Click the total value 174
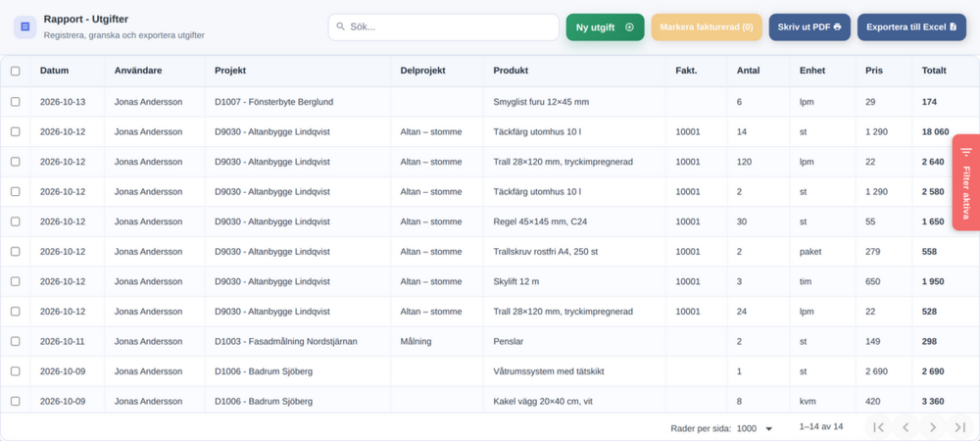The width and height of the screenshot is (980, 441). [929, 102]
